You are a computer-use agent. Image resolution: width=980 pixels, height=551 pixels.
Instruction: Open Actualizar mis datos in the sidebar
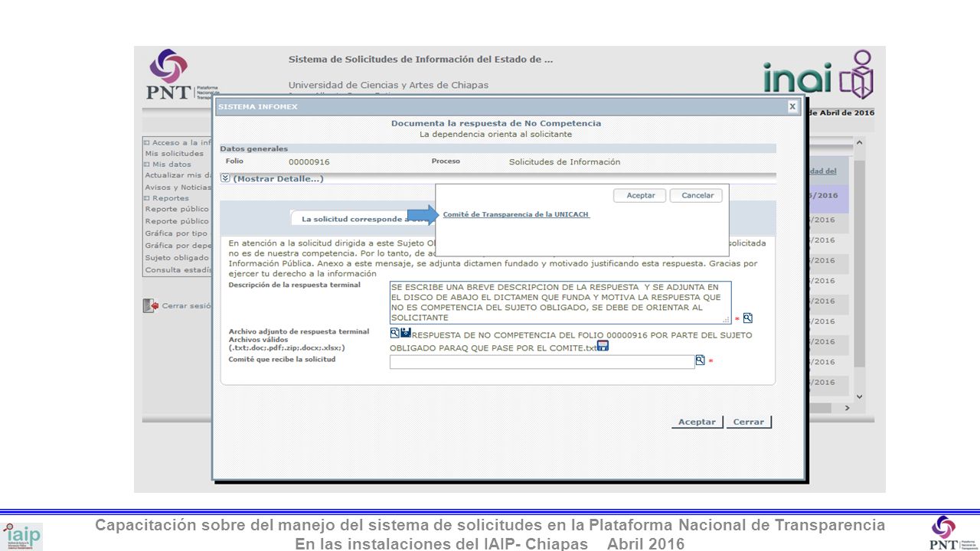click(x=178, y=175)
